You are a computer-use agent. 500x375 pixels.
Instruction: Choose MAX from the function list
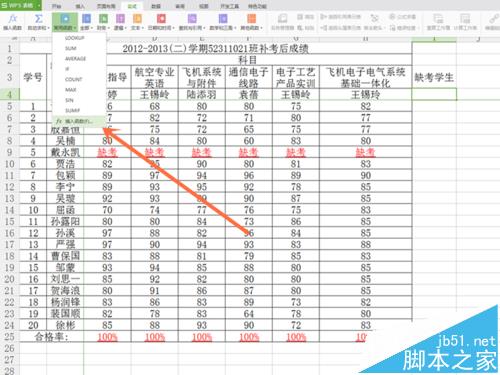tap(79, 90)
